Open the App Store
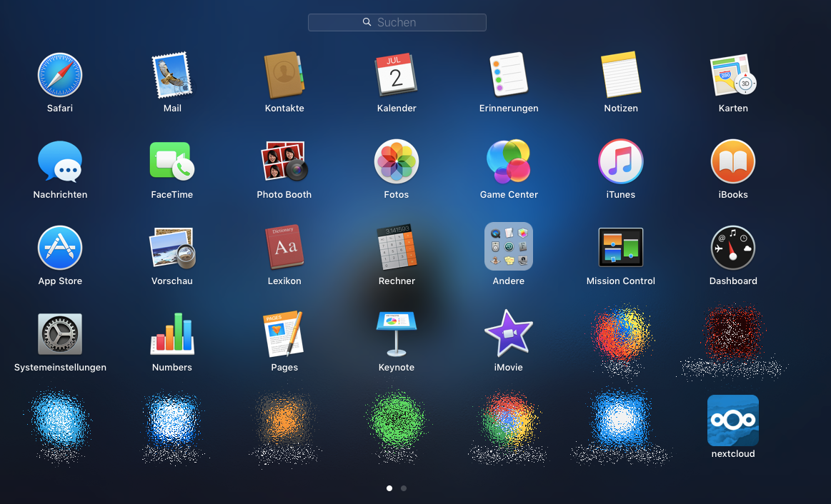The width and height of the screenshot is (831, 504). (60, 248)
